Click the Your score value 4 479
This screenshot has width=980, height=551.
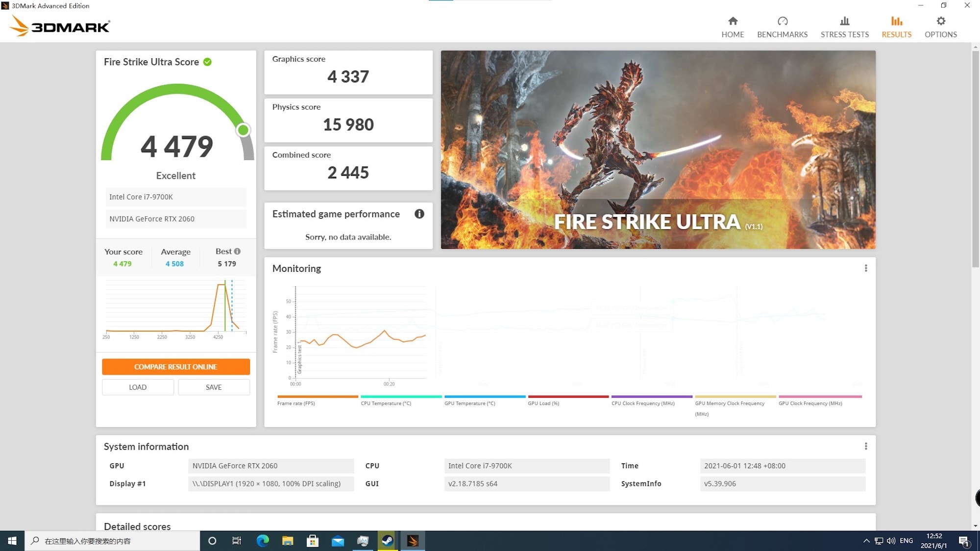122,264
